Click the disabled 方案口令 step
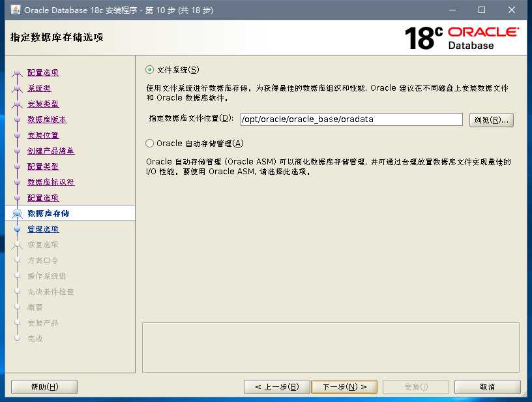 (43, 260)
